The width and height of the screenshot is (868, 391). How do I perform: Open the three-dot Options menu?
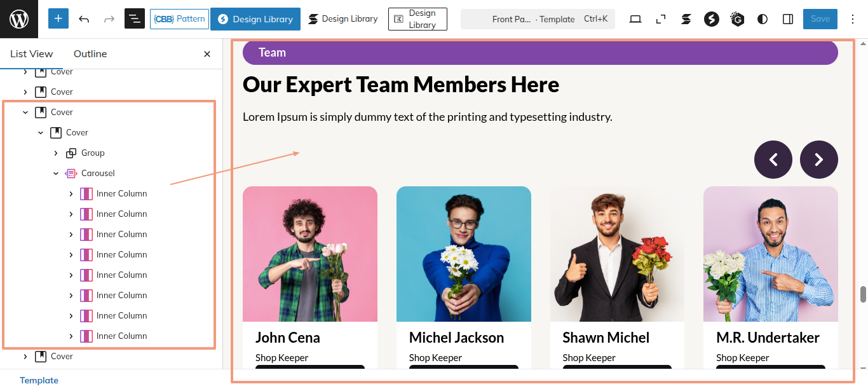coord(853,19)
